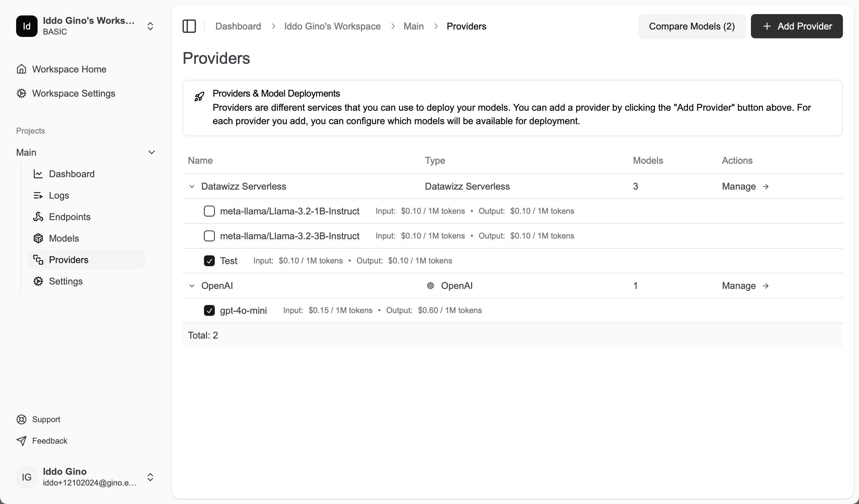Image resolution: width=859 pixels, height=504 pixels.
Task: Click the Endpoints webhook icon
Action: point(38,217)
